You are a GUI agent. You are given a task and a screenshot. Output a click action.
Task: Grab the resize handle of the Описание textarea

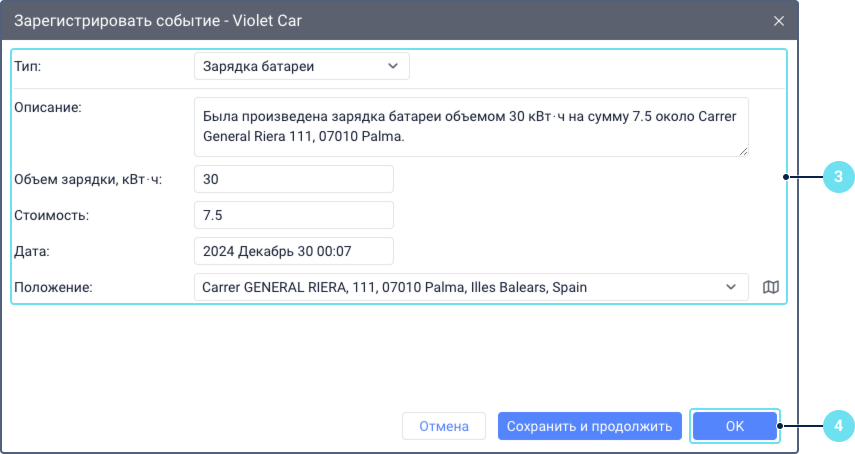click(x=743, y=150)
